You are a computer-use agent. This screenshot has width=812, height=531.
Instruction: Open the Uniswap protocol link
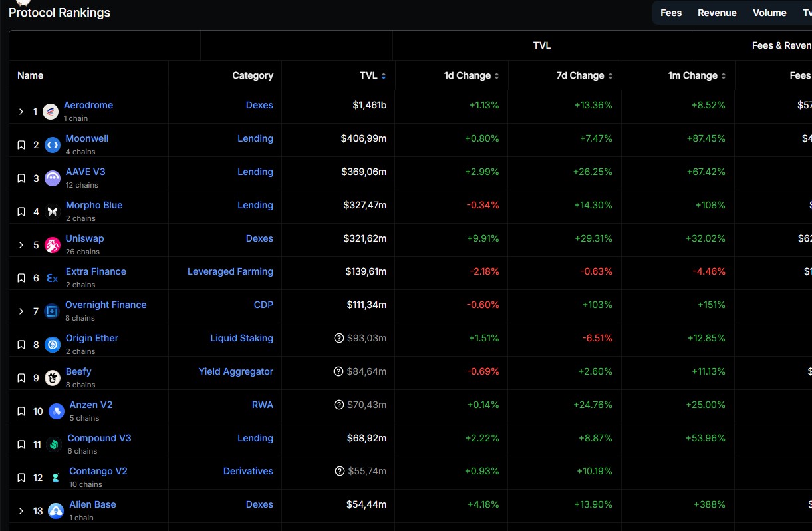[85, 238]
